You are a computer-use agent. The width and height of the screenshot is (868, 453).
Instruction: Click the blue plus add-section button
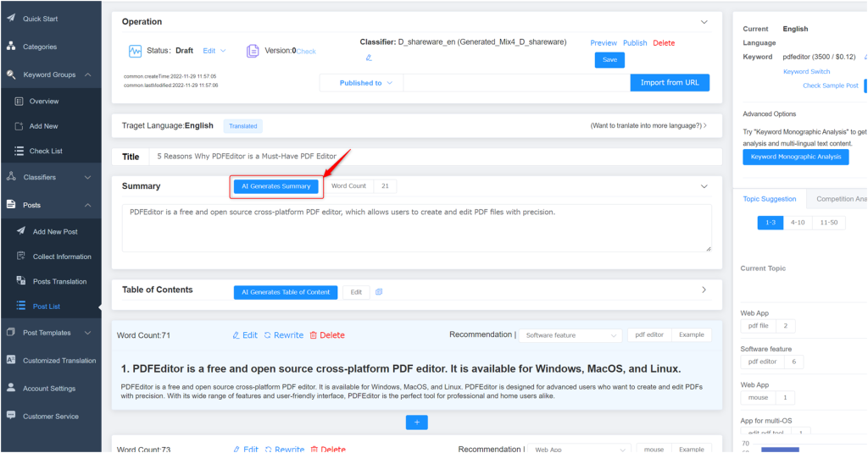tap(417, 423)
